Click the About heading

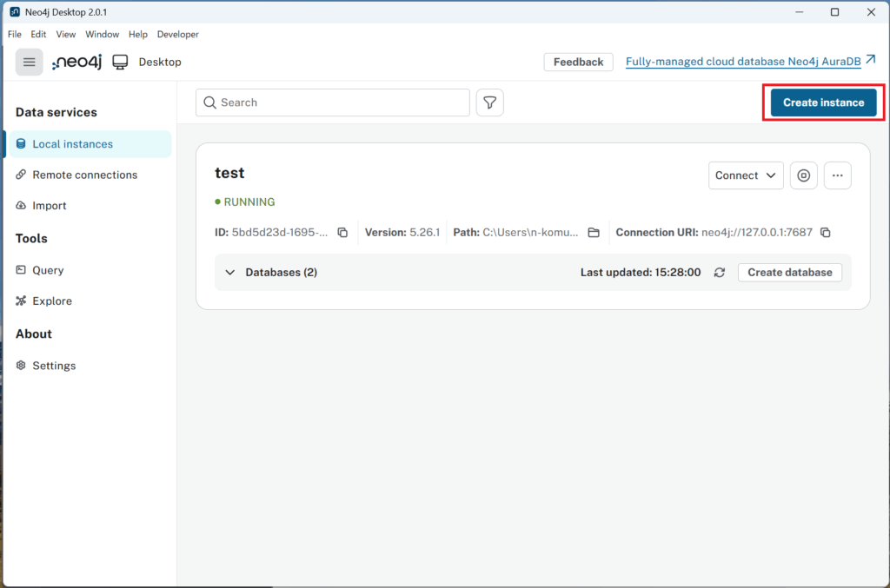(34, 334)
